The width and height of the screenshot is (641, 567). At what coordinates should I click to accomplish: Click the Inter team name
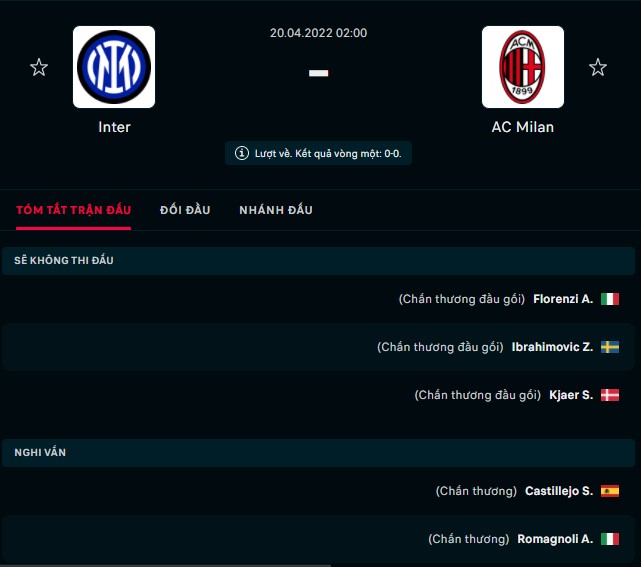(x=114, y=127)
